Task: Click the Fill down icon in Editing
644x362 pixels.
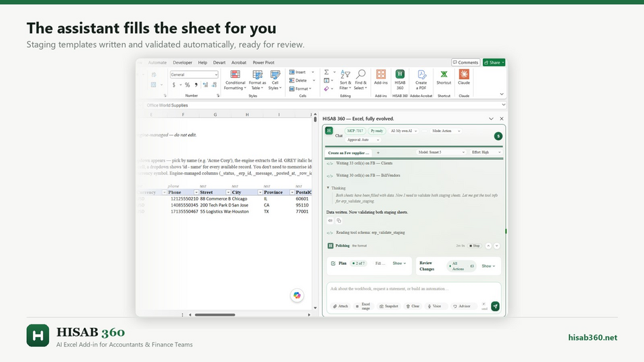Action: [x=327, y=80]
